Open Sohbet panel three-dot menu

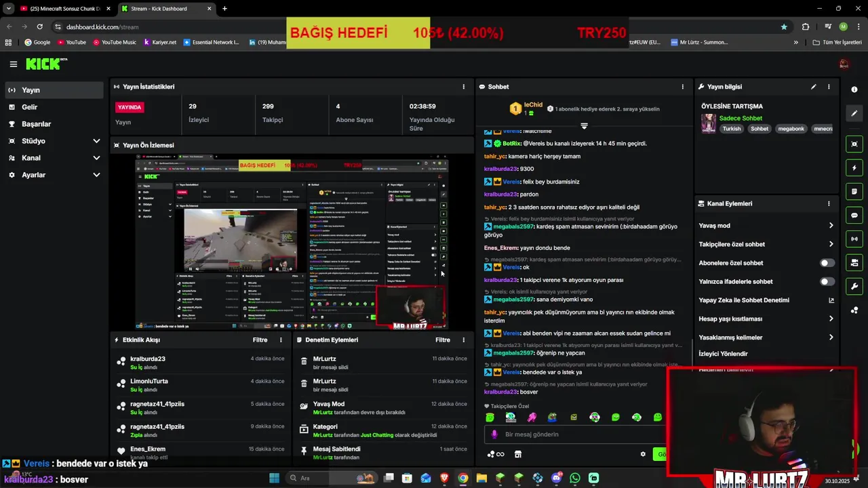click(x=682, y=87)
